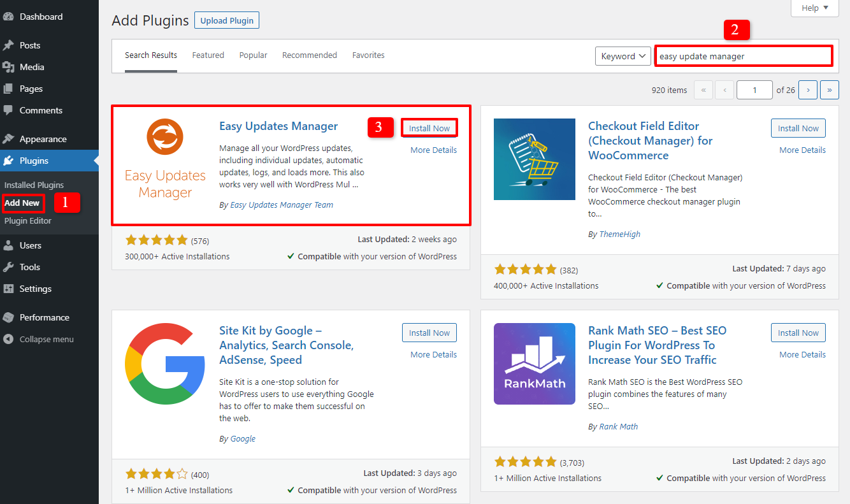Screen dimensions: 850x504
Task: Click the Easy Updates Manager logo
Action: point(165,159)
